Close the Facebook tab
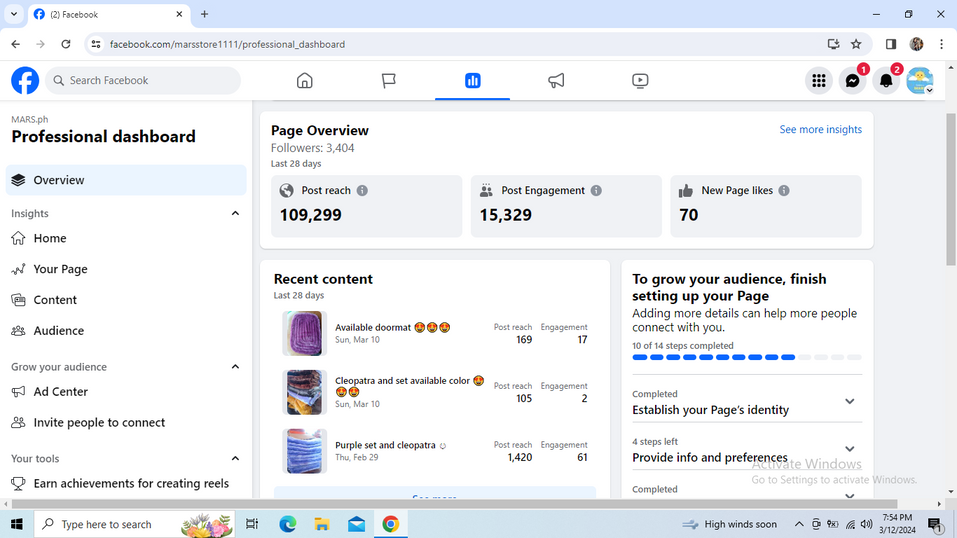The height and width of the screenshot is (538, 957). point(179,14)
